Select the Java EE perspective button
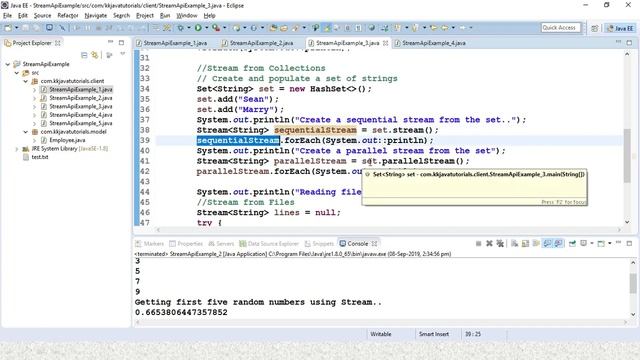This screenshot has width=640, height=360. point(620,28)
